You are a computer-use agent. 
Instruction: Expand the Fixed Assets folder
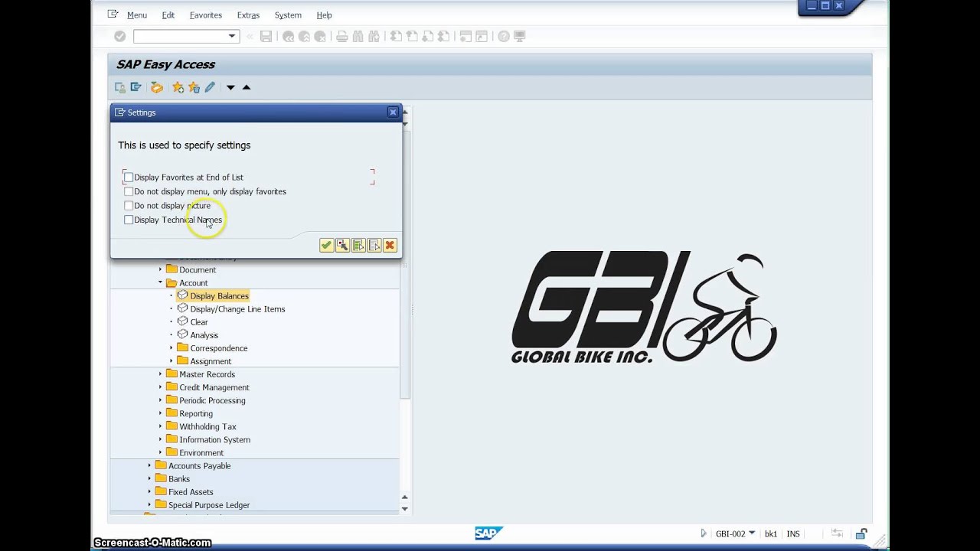tap(150, 492)
